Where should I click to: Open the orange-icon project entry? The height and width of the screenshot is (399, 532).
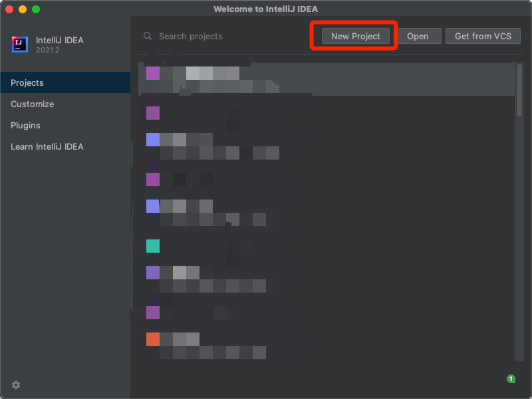tap(327, 346)
